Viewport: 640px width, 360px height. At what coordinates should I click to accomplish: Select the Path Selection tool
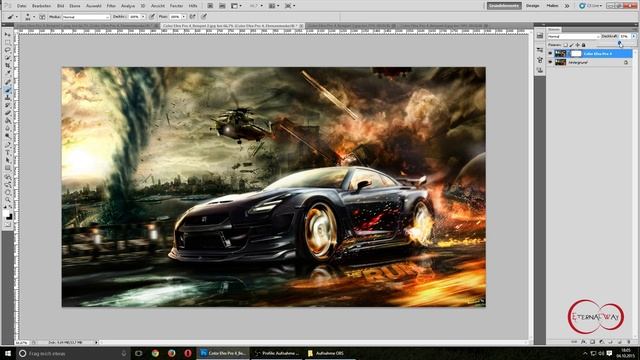(x=8, y=160)
